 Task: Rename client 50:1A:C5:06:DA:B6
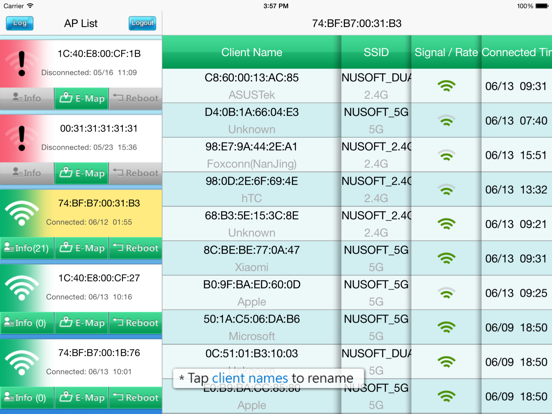(x=252, y=319)
